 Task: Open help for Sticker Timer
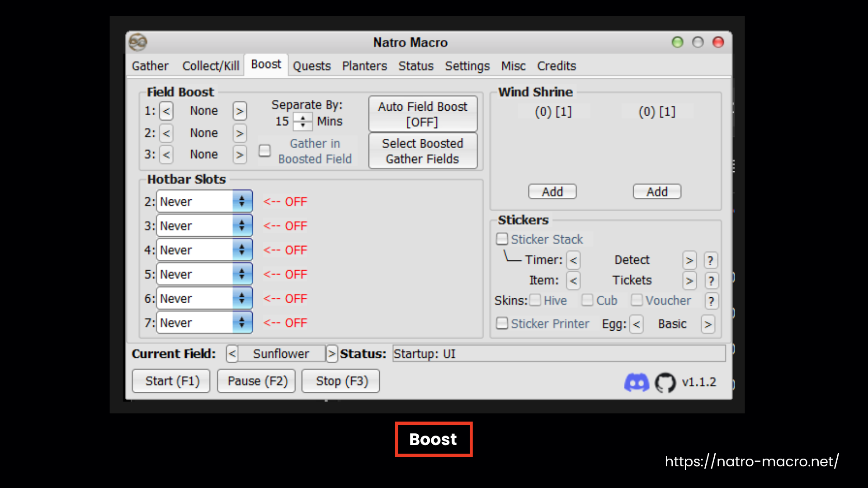711,260
